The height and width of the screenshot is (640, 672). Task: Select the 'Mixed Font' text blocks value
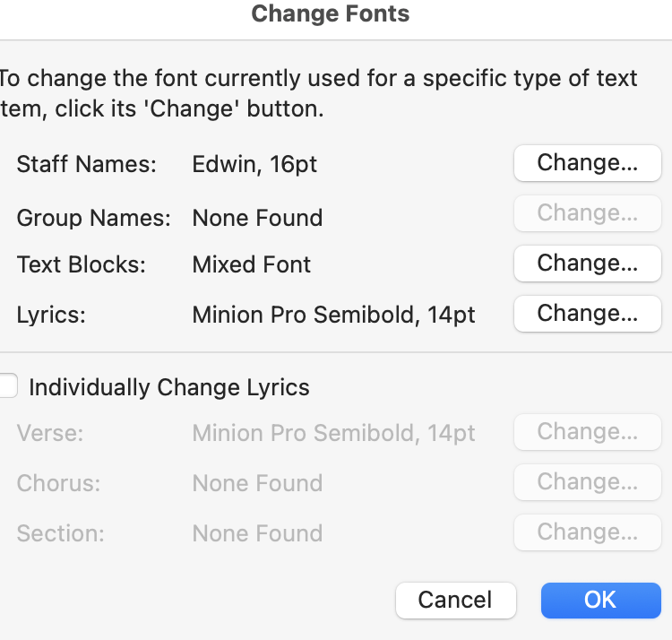pyautogui.click(x=252, y=264)
